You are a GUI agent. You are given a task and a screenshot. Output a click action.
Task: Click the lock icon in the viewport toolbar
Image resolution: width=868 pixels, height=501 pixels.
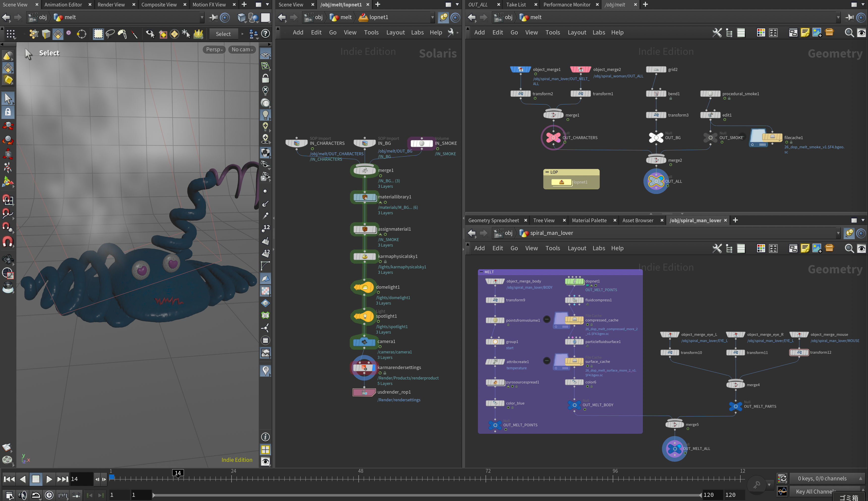[x=265, y=79]
